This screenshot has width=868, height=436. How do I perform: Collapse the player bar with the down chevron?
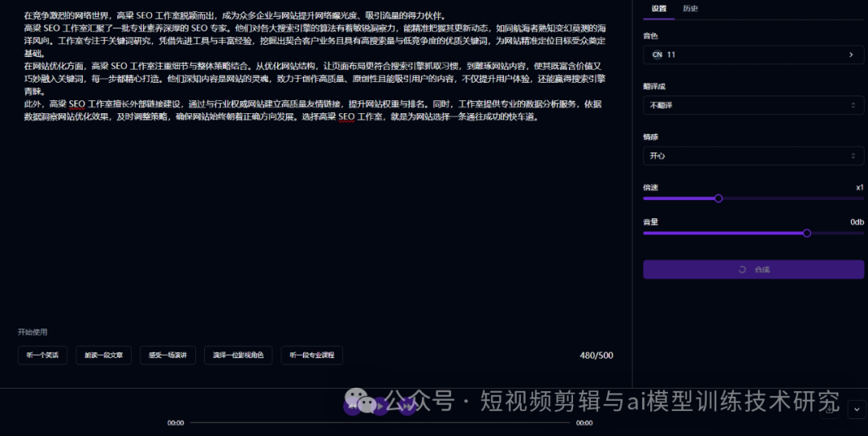857,410
